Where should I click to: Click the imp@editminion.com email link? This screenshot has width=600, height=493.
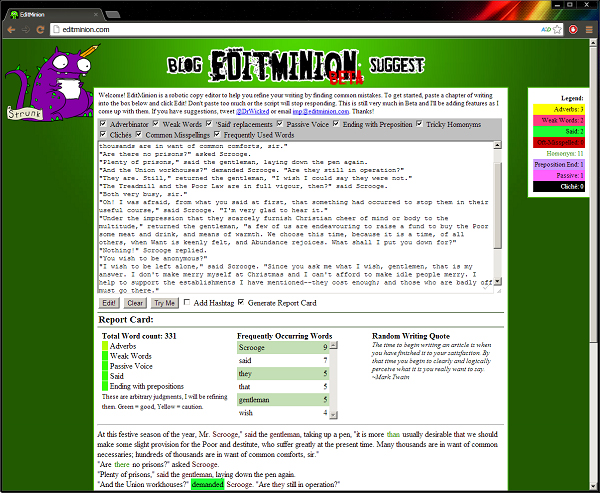click(321, 111)
